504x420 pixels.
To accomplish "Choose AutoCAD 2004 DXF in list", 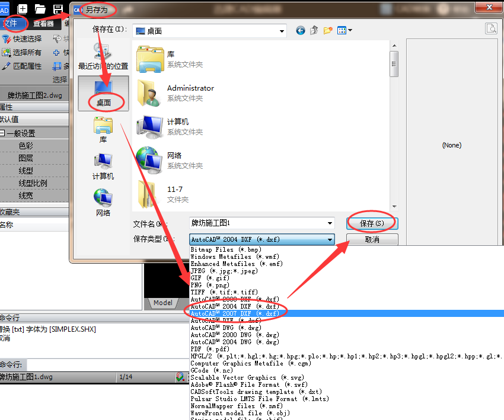I will [x=235, y=306].
